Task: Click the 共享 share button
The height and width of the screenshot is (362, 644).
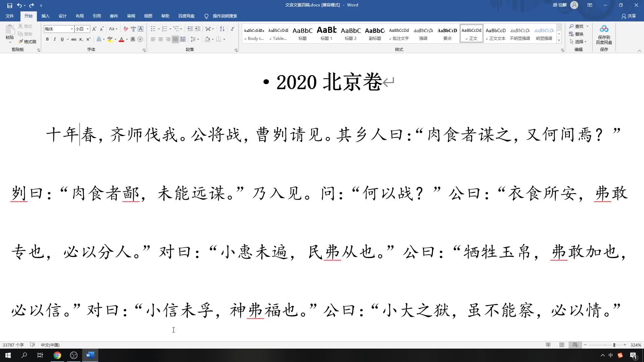Action: [629, 16]
